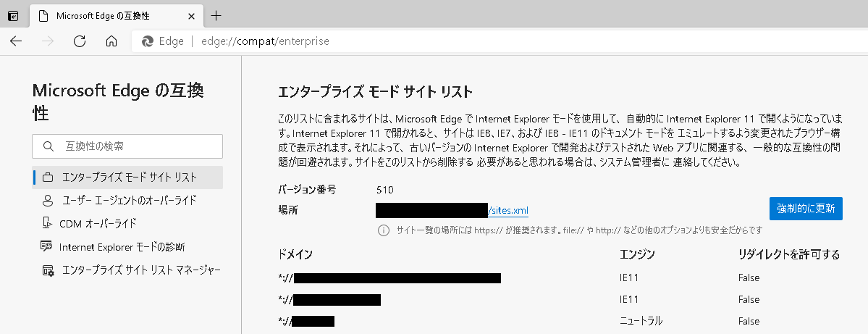The width and height of the screenshot is (868, 334).
Task: Open Internet Explorer モードの診断 menu item
Action: coord(127,247)
